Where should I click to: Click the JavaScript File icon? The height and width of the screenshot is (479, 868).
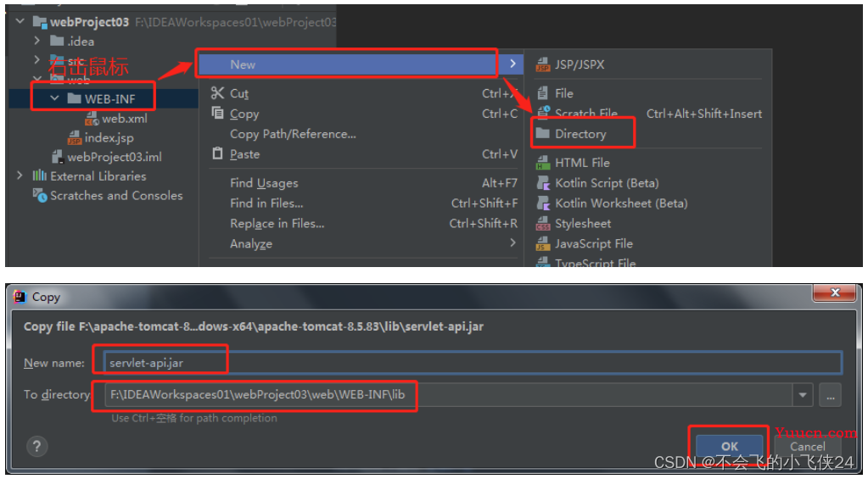(x=542, y=244)
